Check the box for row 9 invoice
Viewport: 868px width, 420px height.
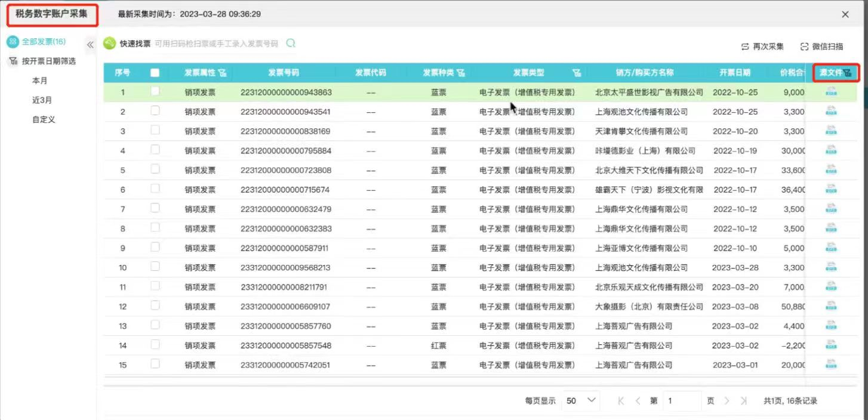point(155,247)
